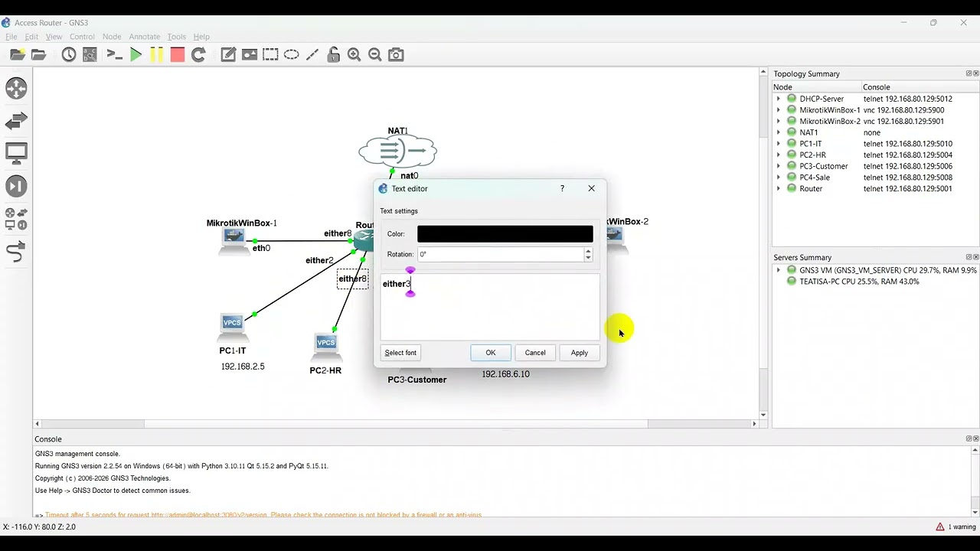Select the PC2-HR VPCS node on canvas

coord(326,347)
